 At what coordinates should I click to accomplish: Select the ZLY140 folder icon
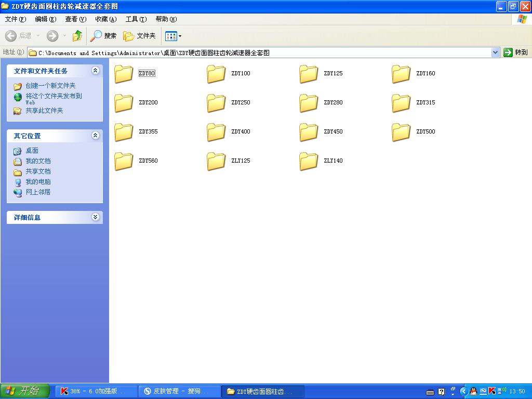tap(309, 161)
